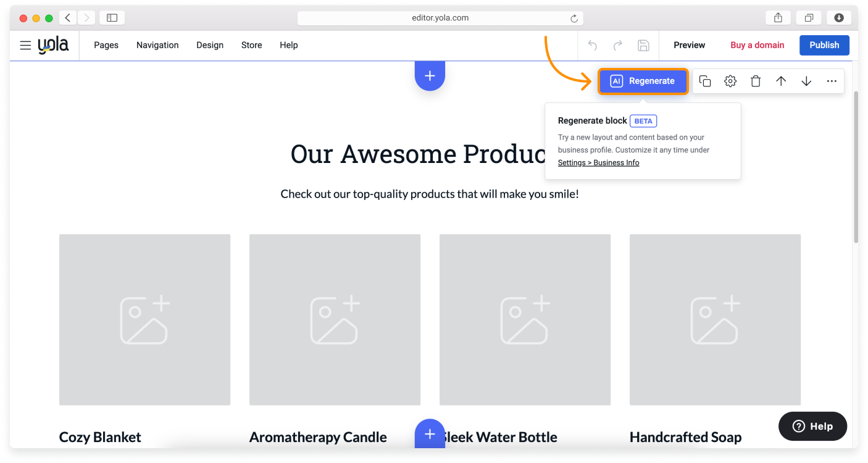Toggle the Safari sidebar button
Image resolution: width=868 pixels, height=463 pixels.
tap(112, 18)
